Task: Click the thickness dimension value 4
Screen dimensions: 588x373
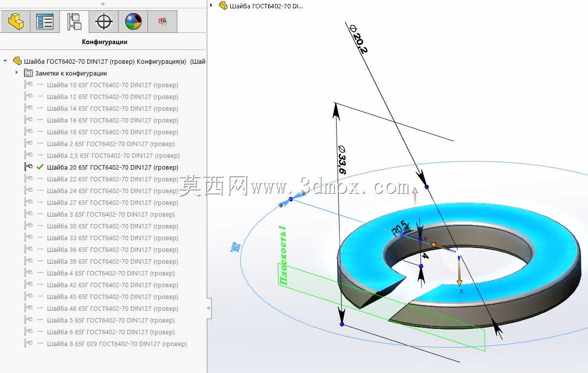Action: (425, 256)
